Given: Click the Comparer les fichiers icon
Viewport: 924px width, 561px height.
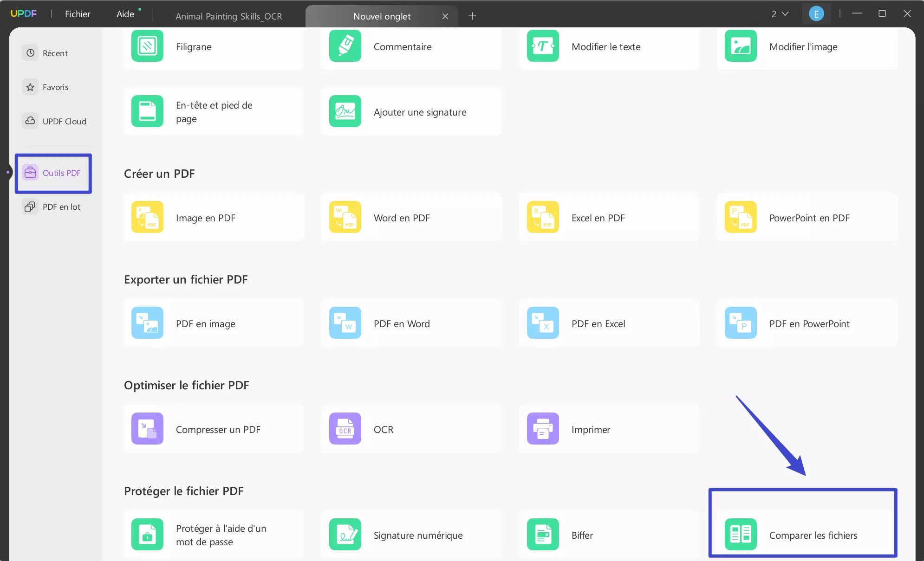Looking at the screenshot, I should (741, 534).
